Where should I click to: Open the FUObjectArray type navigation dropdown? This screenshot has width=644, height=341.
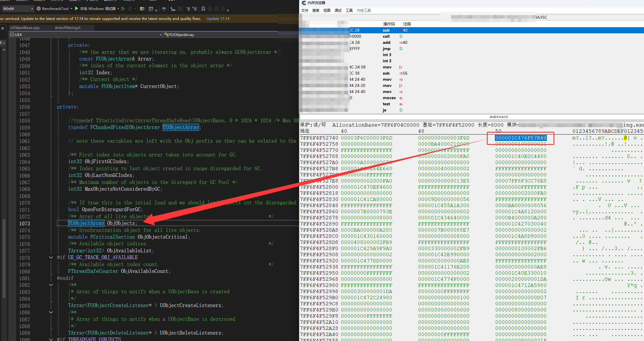point(181,35)
